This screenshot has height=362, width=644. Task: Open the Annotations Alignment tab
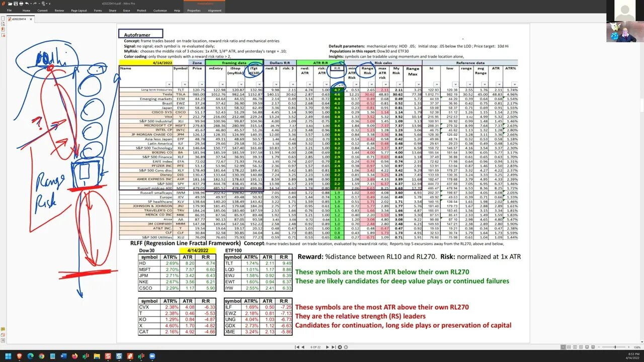point(214,11)
